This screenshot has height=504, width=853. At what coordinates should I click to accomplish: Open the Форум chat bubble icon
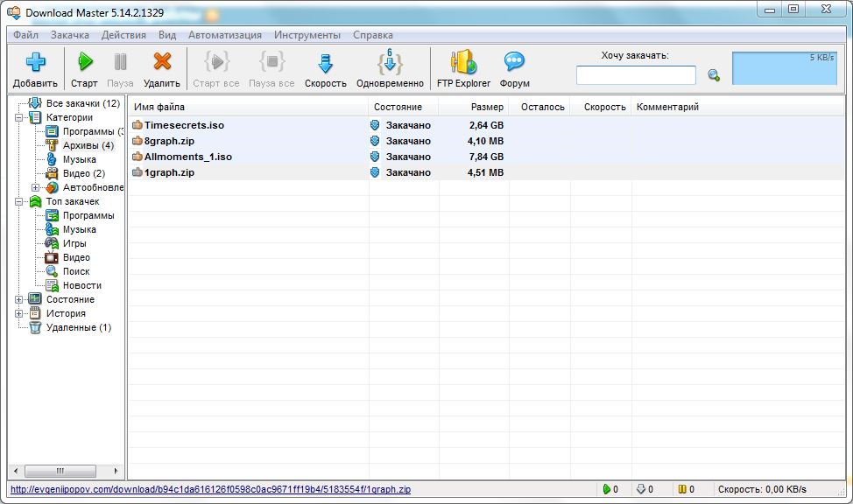coord(514,61)
